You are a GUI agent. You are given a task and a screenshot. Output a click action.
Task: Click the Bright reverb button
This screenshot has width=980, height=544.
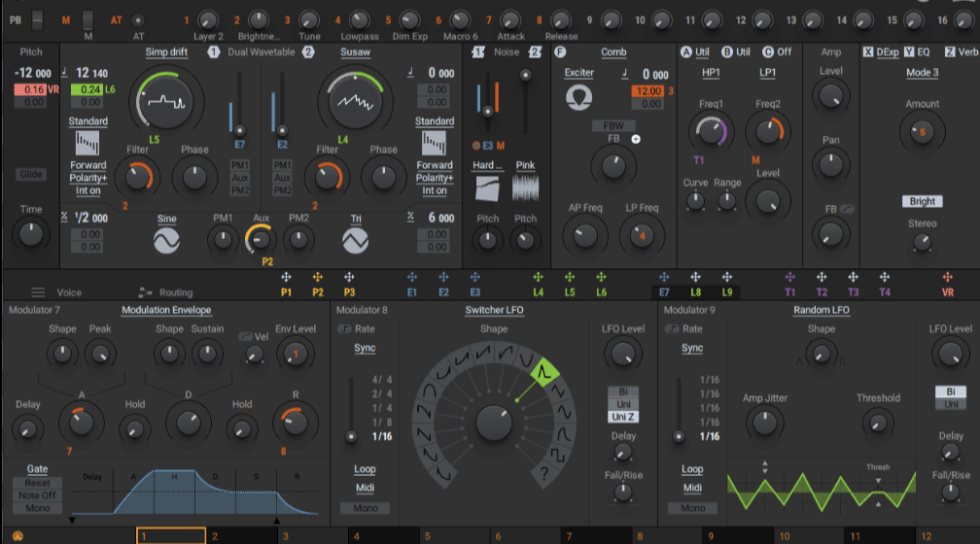[922, 201]
